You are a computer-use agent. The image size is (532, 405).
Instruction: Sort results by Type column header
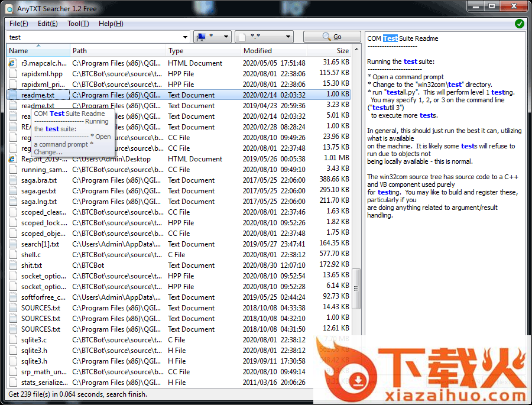[203, 51]
